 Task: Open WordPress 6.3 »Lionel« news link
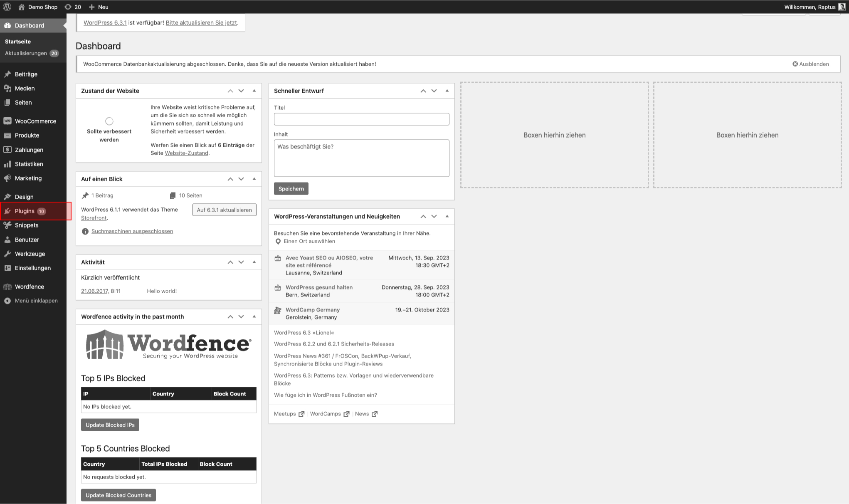coord(304,333)
